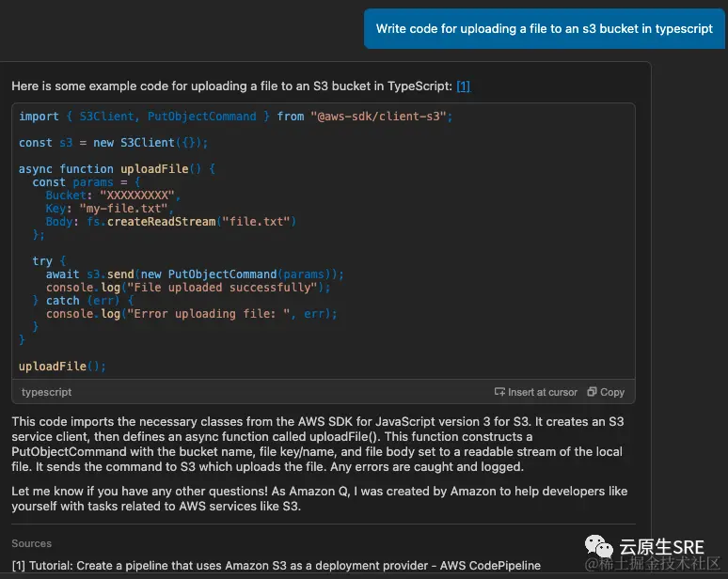Screen dimensions: 728x579
Task: Click the "File uploaded successfully" log line
Action: [x=188, y=288]
